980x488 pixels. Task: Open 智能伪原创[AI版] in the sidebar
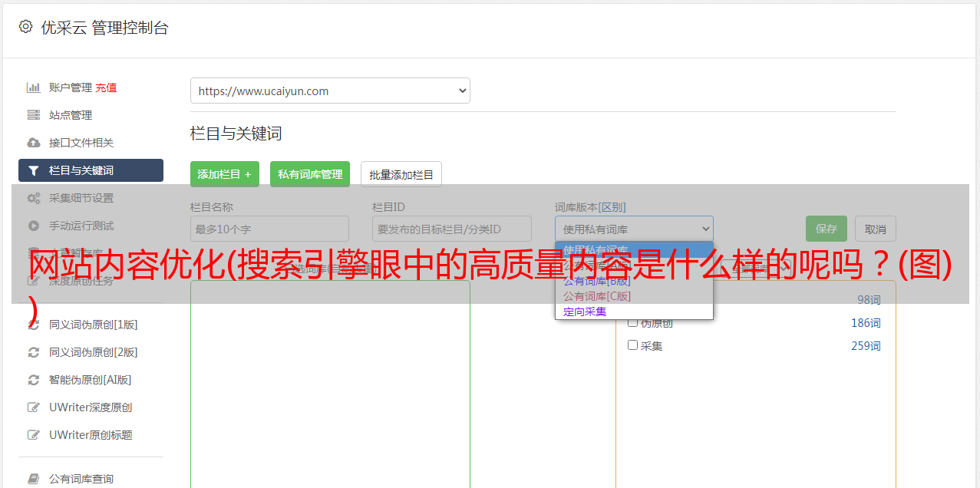point(91,380)
